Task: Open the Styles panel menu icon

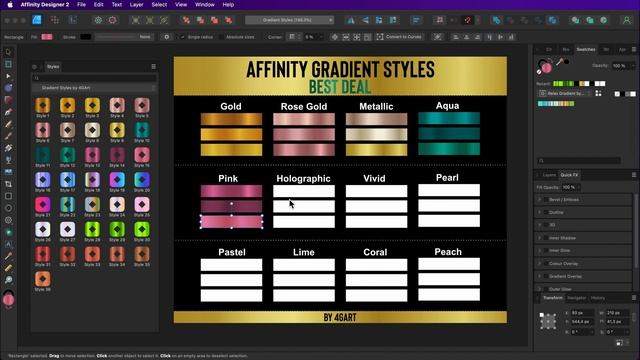Action: coord(153,67)
